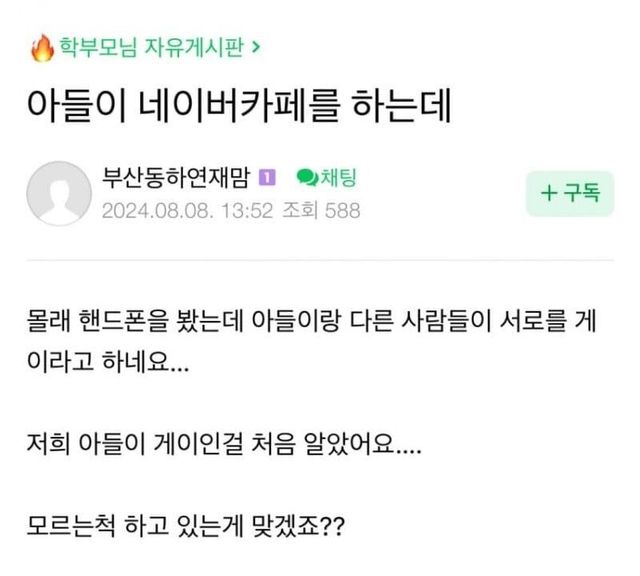Click the first body line starting 몰래 핸드폰을

coord(320,324)
